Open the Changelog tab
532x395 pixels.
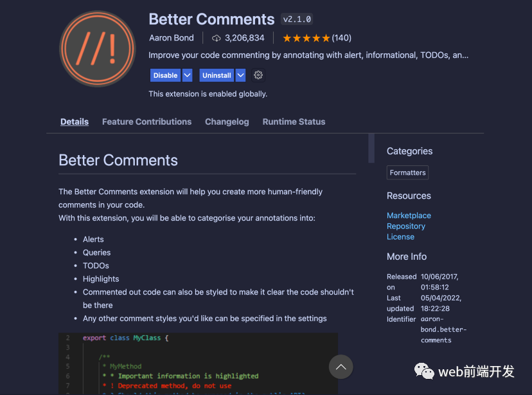point(227,122)
